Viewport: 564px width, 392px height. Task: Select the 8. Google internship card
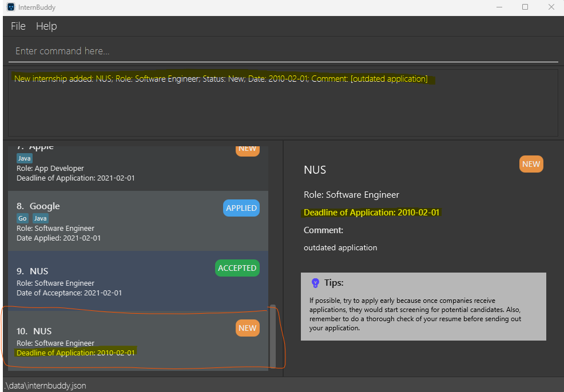138,221
